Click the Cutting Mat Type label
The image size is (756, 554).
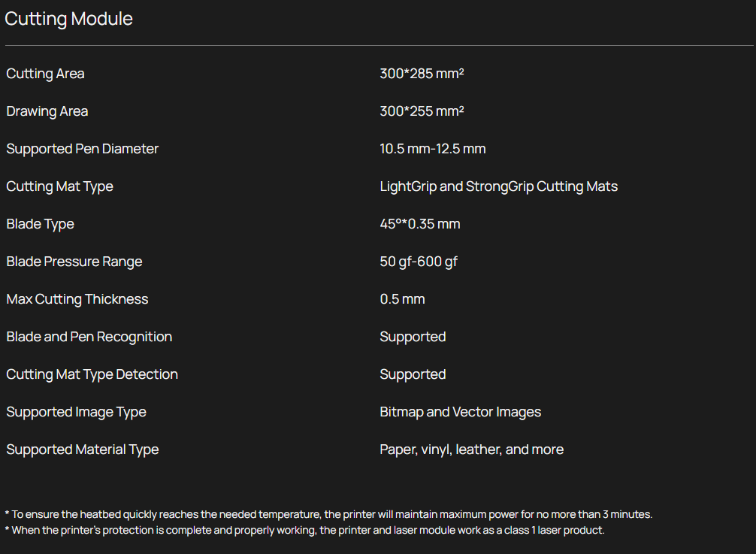(x=60, y=186)
